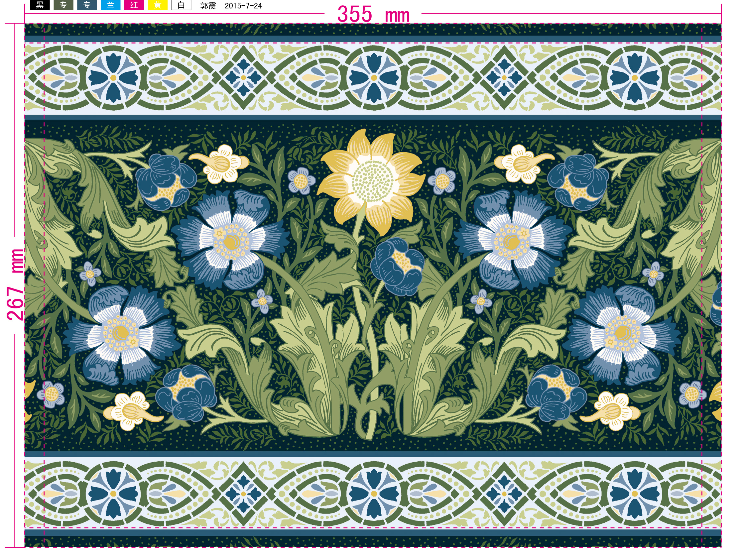Choose the yellow 黄 color swatch
This screenshot has height=560, width=746.
(158, 5)
